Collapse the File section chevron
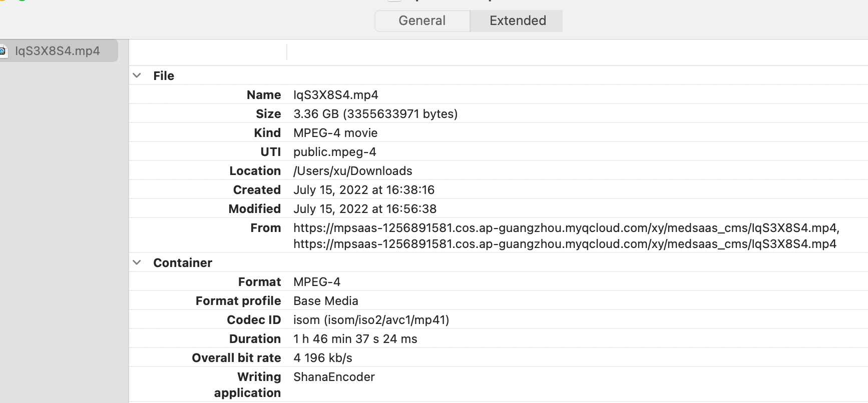Viewport: 868px width, 403px height. (x=137, y=75)
